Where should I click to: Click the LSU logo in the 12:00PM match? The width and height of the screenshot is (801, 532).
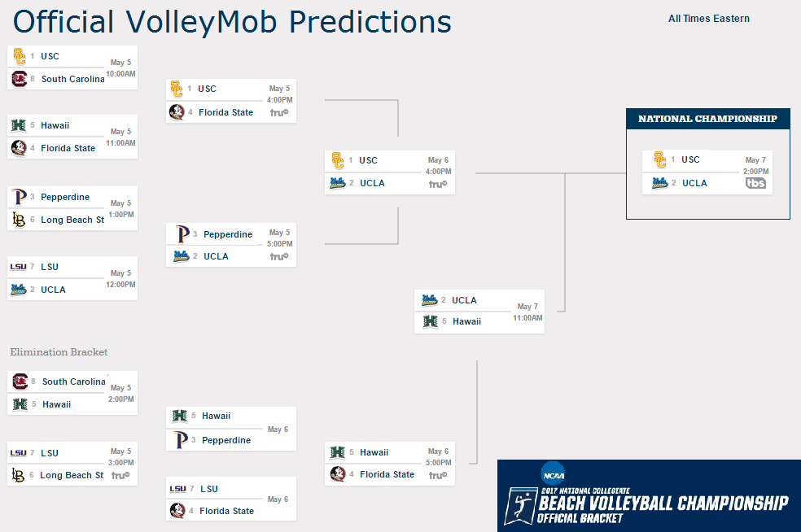(19, 267)
